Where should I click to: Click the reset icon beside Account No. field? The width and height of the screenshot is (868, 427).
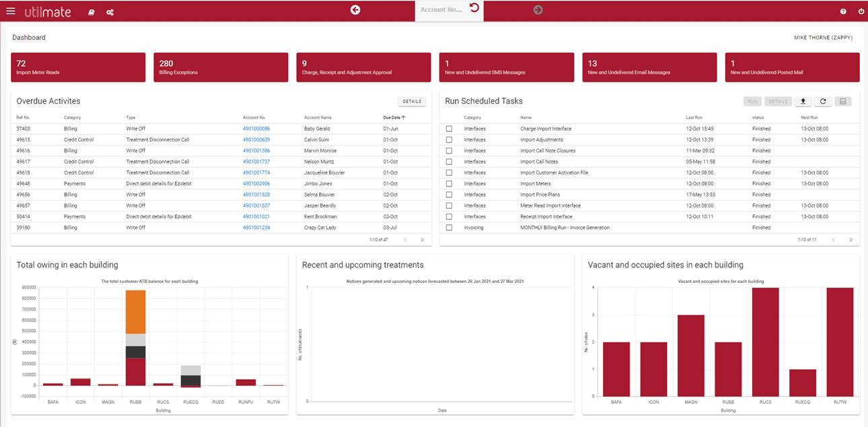[474, 8]
